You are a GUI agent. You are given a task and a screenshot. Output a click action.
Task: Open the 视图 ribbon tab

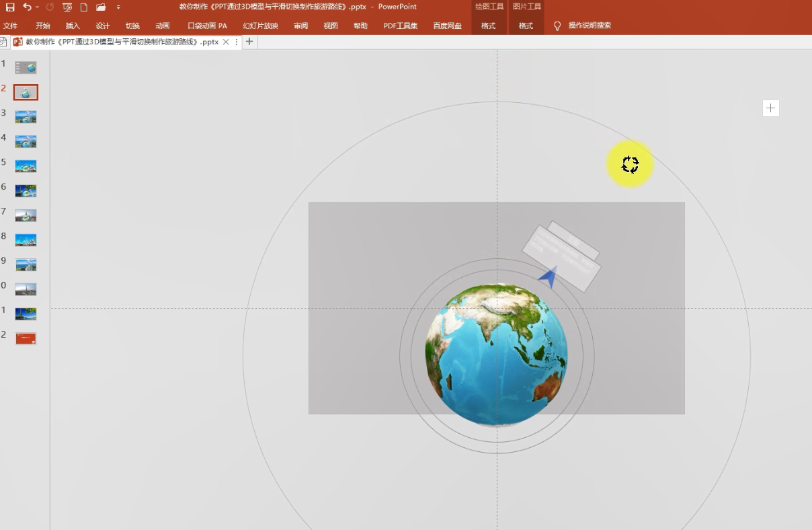(331, 26)
